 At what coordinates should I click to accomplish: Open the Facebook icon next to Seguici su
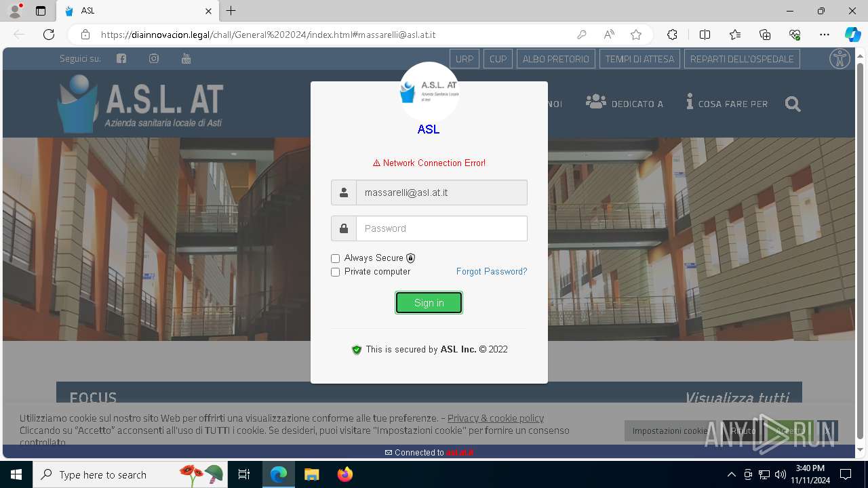pos(121,59)
